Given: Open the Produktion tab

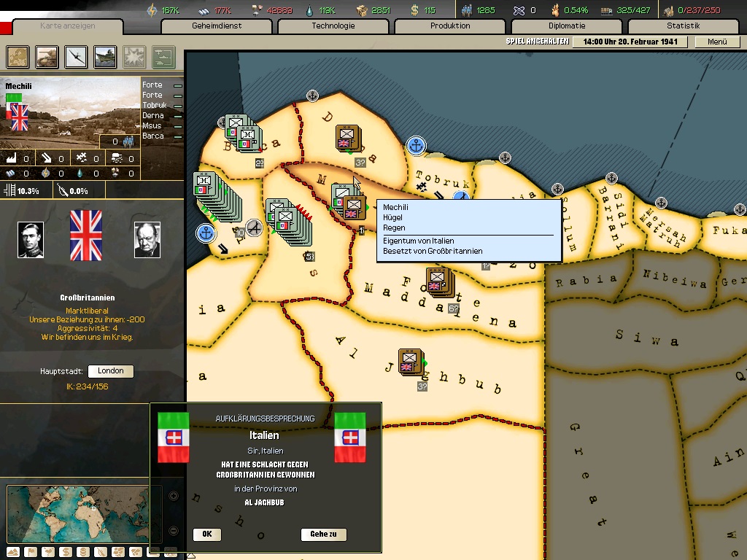Looking at the screenshot, I should (x=449, y=26).
